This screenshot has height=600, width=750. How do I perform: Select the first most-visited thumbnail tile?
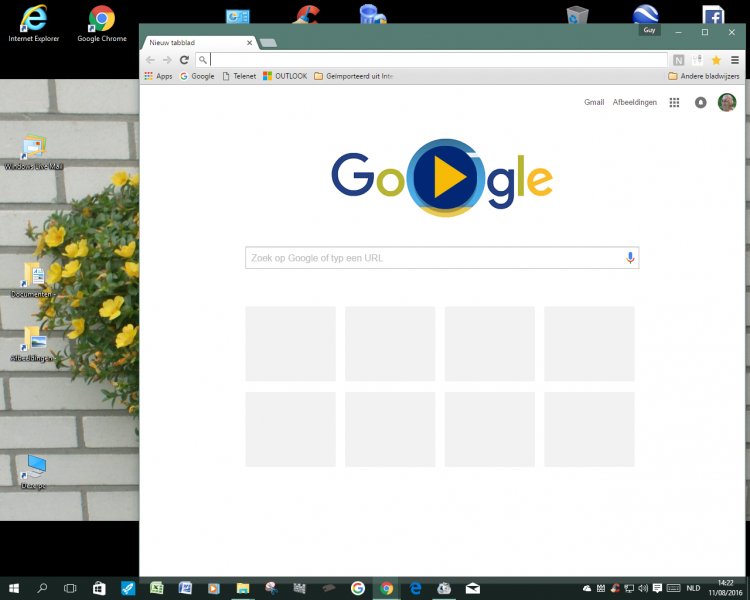tap(290, 343)
